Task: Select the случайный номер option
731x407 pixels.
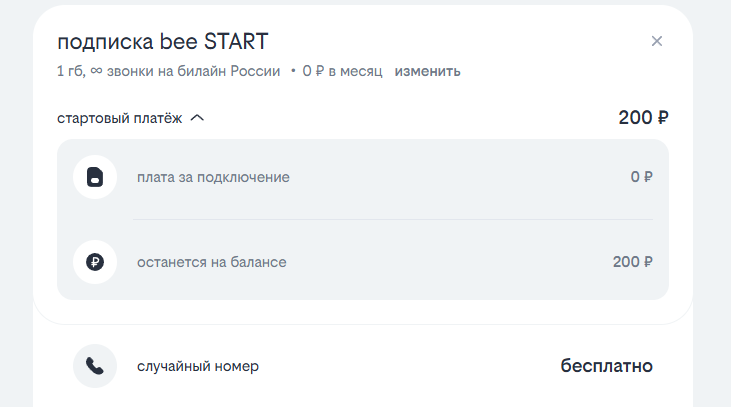Action: [198, 366]
